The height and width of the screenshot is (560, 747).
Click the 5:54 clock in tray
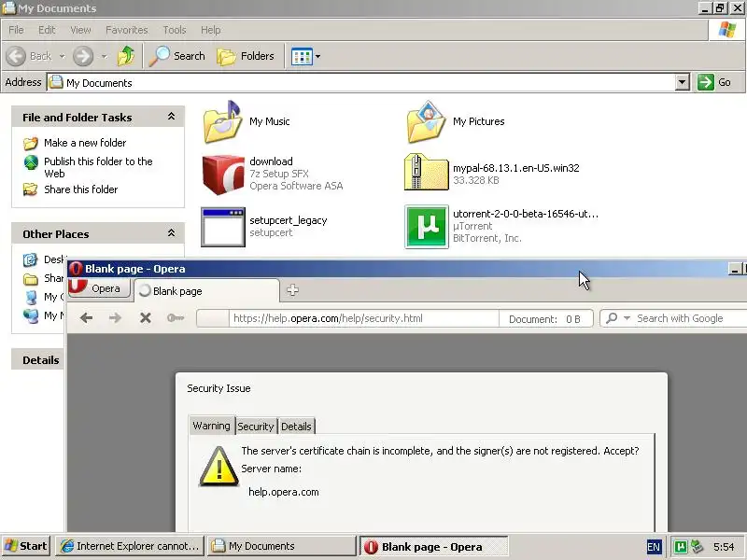tap(725, 547)
